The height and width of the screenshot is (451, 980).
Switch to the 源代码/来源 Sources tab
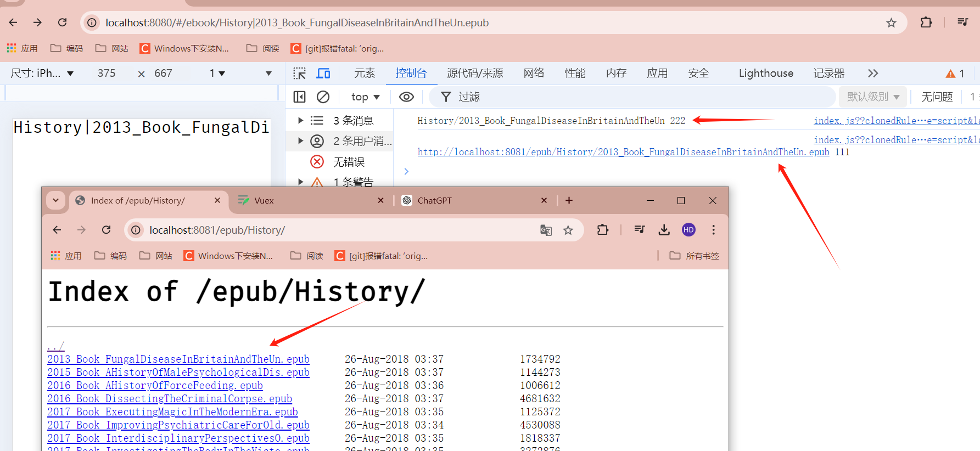[x=475, y=74]
